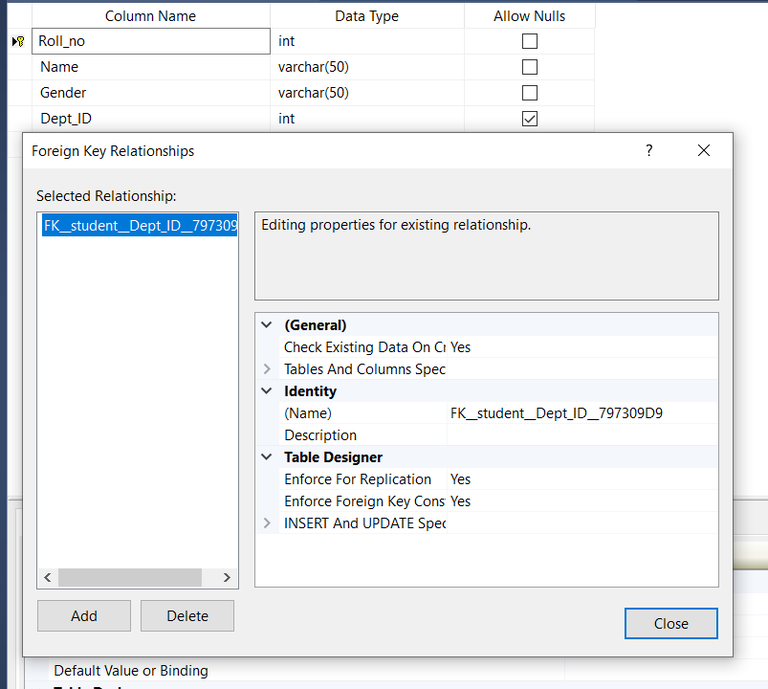Click the primary key icon beside Roll_no

click(x=18, y=41)
